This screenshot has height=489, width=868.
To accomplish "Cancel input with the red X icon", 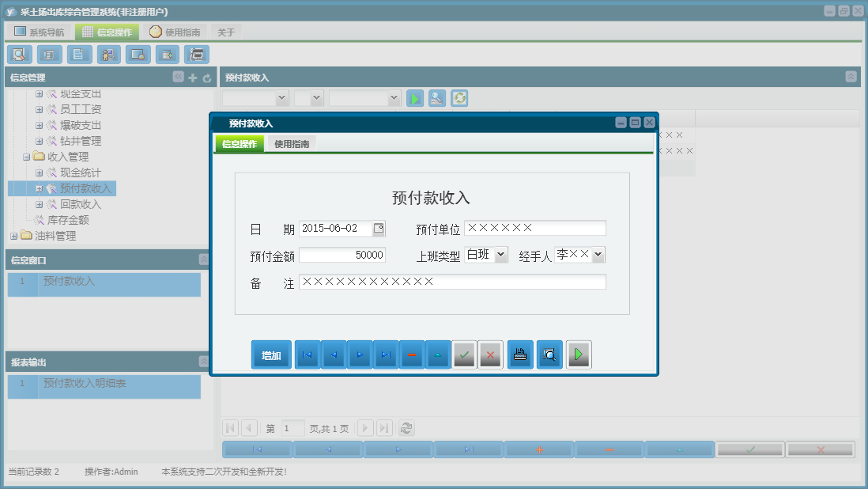I will tap(489, 354).
